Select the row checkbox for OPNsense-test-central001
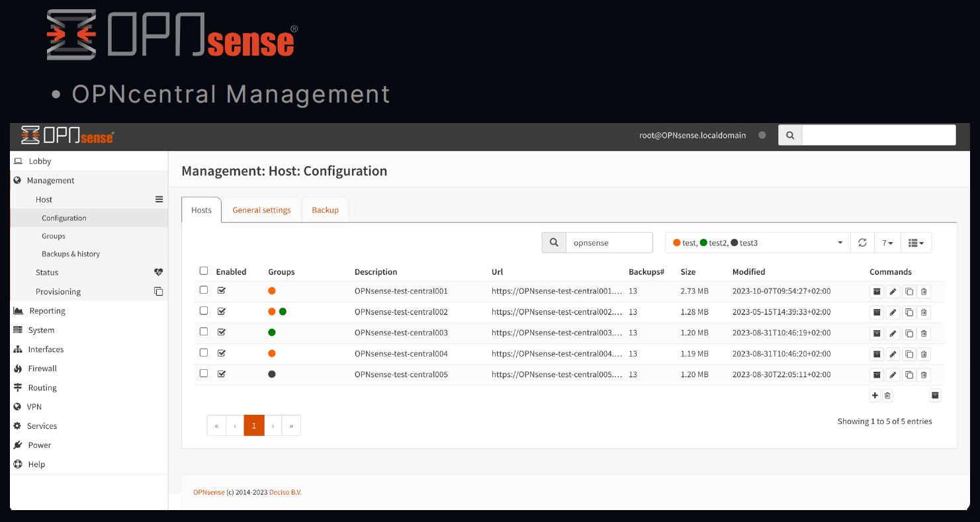 [204, 290]
